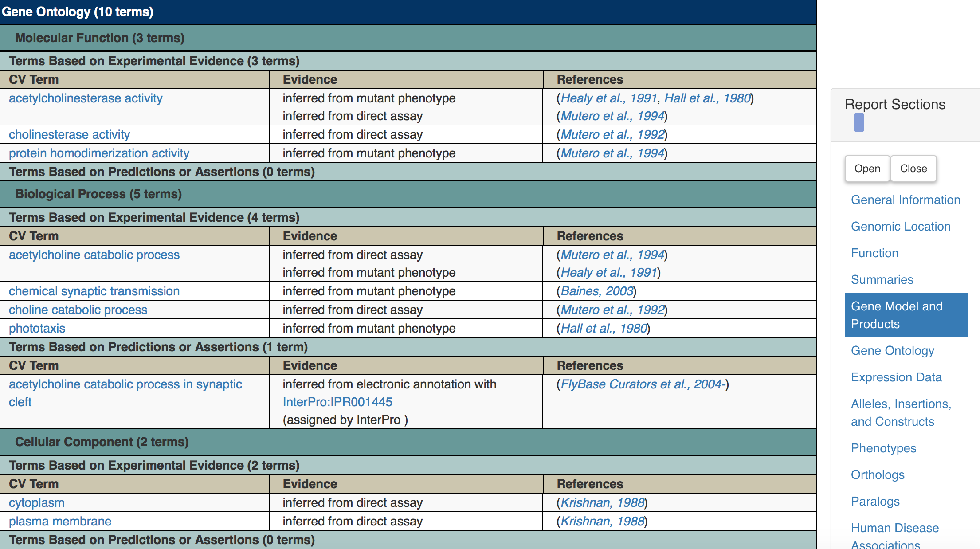The image size is (980, 549).
Task: Open the acetylcholinesterase activity term link
Action: tap(86, 98)
